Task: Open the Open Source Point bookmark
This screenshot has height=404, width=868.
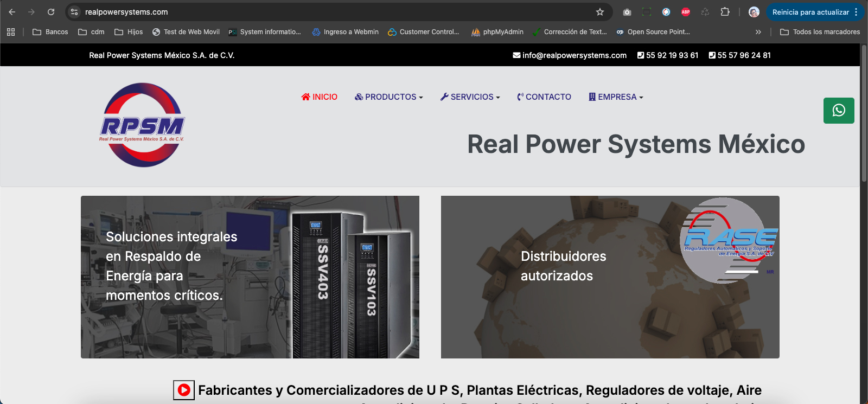Action: point(653,32)
